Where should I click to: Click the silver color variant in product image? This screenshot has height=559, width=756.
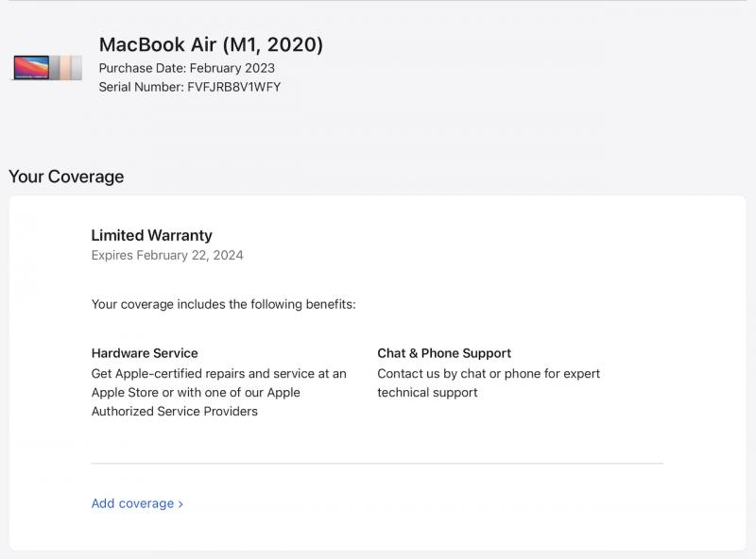(x=77, y=67)
